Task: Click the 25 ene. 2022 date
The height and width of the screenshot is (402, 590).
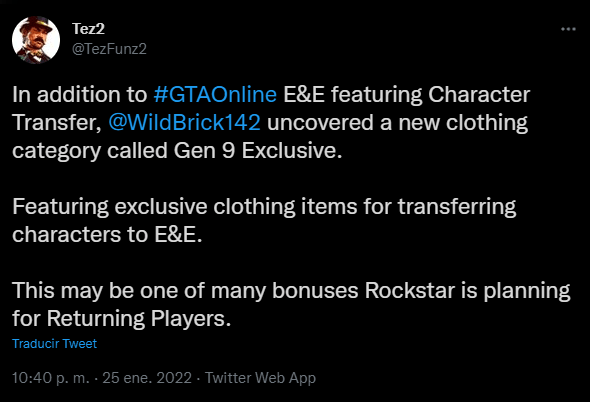Action: (x=147, y=378)
